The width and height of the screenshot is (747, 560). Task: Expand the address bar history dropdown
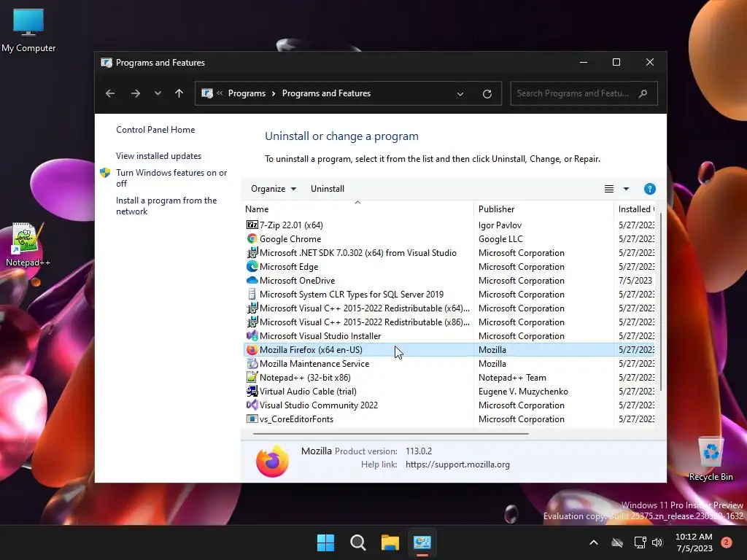[x=460, y=94]
